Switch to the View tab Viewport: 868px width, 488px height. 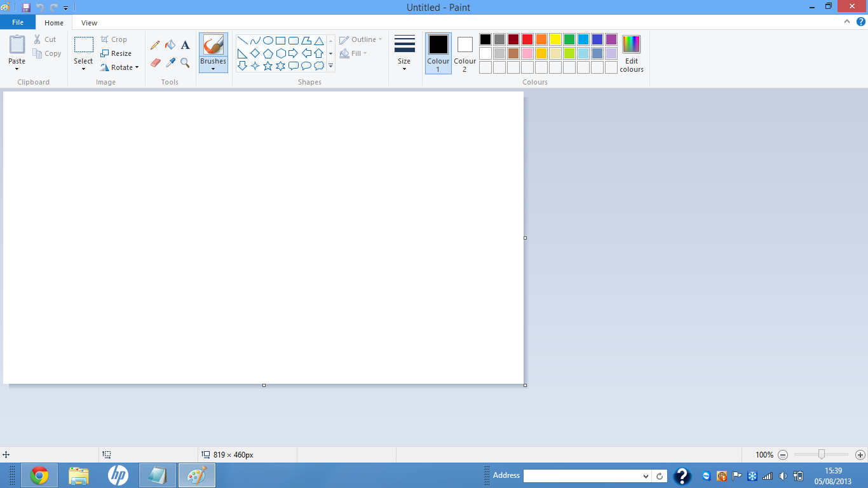[x=89, y=22]
